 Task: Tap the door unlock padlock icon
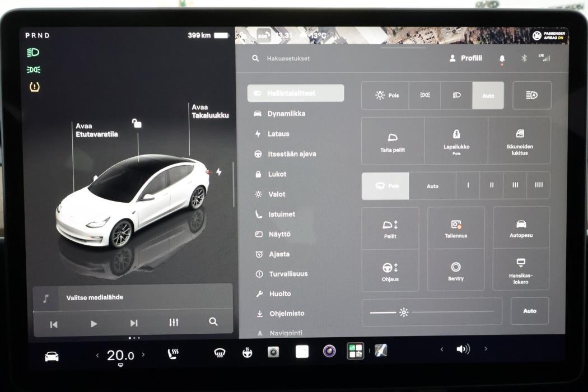(137, 123)
